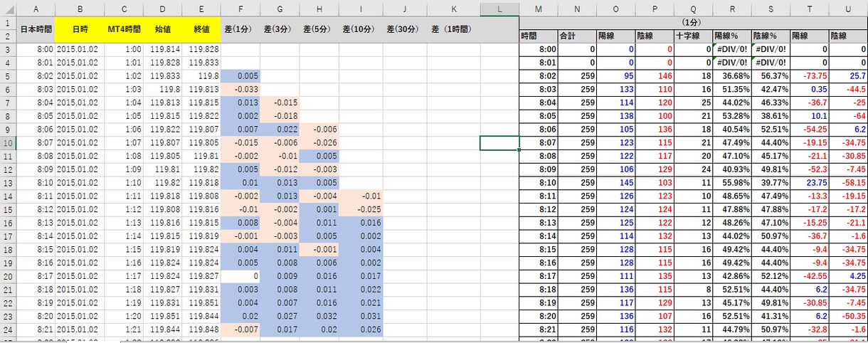Click the 1:21 cell in MT4時間 column

tap(124, 330)
